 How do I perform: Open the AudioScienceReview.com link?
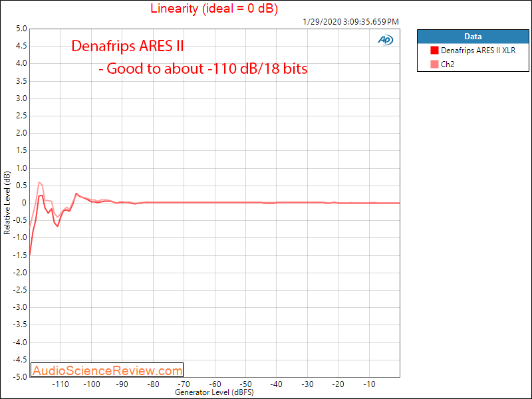[x=107, y=370]
